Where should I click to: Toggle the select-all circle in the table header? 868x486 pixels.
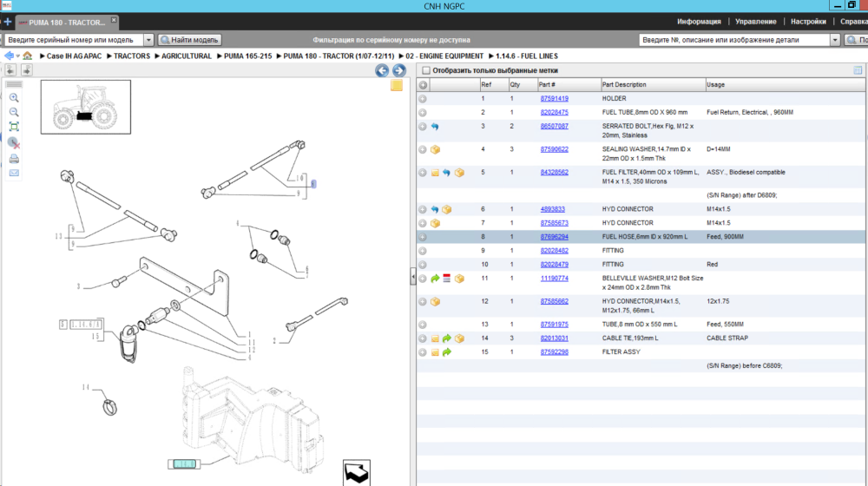point(423,85)
